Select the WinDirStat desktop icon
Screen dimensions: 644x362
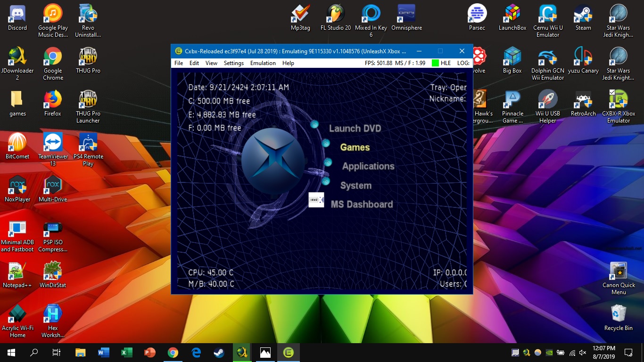pos(53,275)
